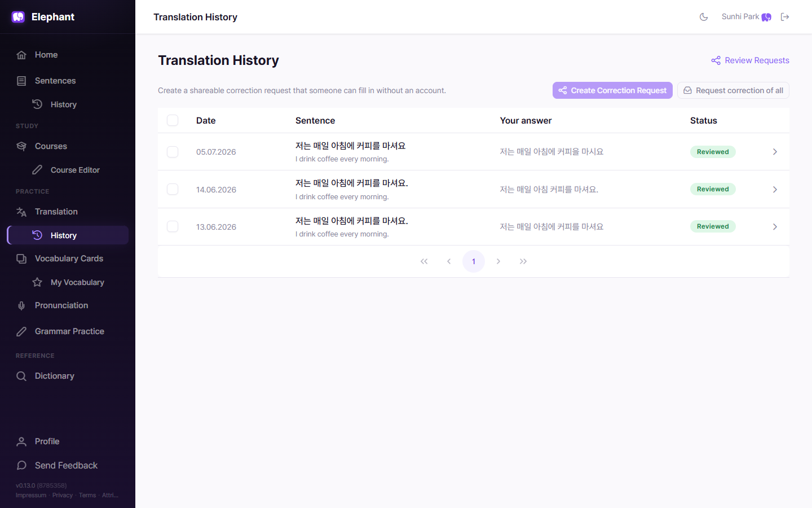Viewport: 812px width, 508px height.
Task: Click Request correction of all button
Action: tap(733, 90)
